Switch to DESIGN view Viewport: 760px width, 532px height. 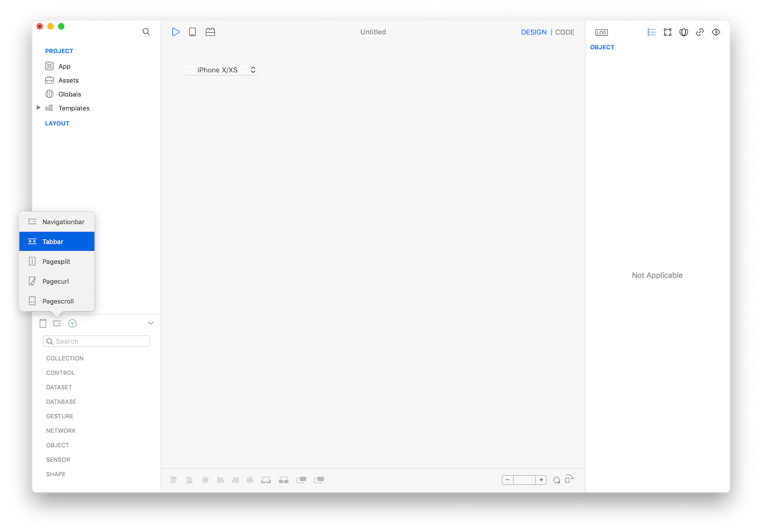point(534,32)
